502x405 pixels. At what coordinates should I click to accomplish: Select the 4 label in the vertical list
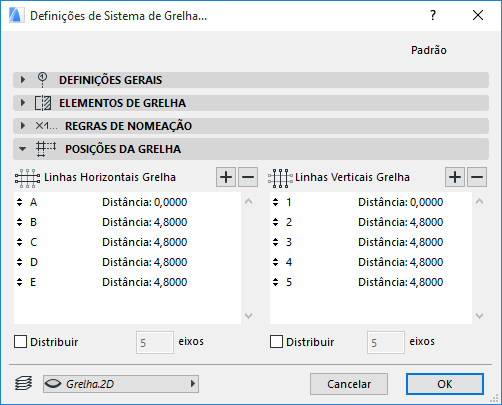point(289,262)
